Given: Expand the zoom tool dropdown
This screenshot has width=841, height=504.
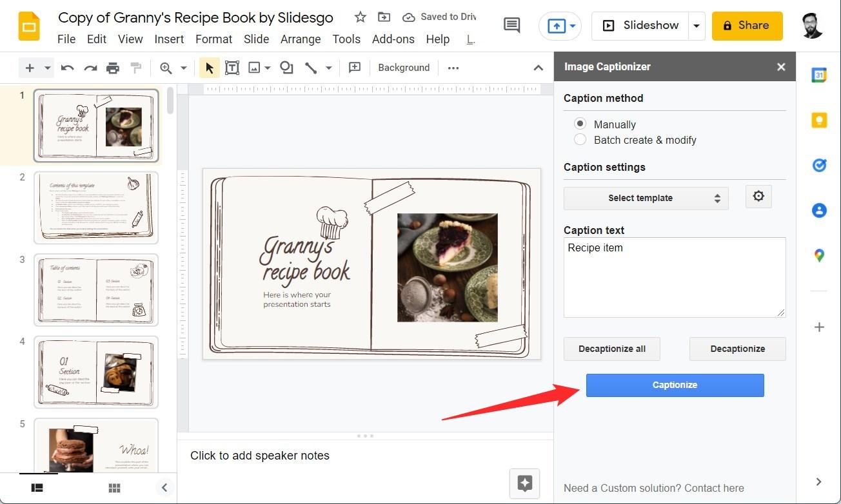Looking at the screenshot, I should click(183, 67).
